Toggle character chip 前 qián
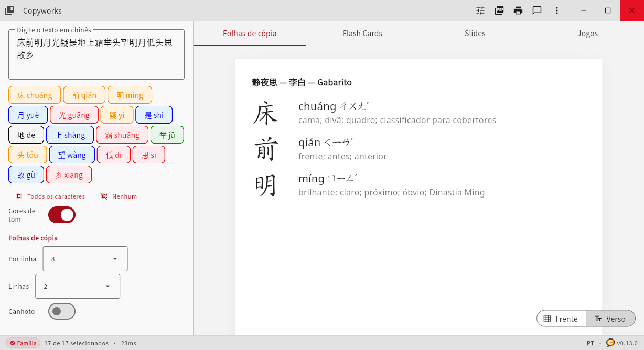 (84, 95)
